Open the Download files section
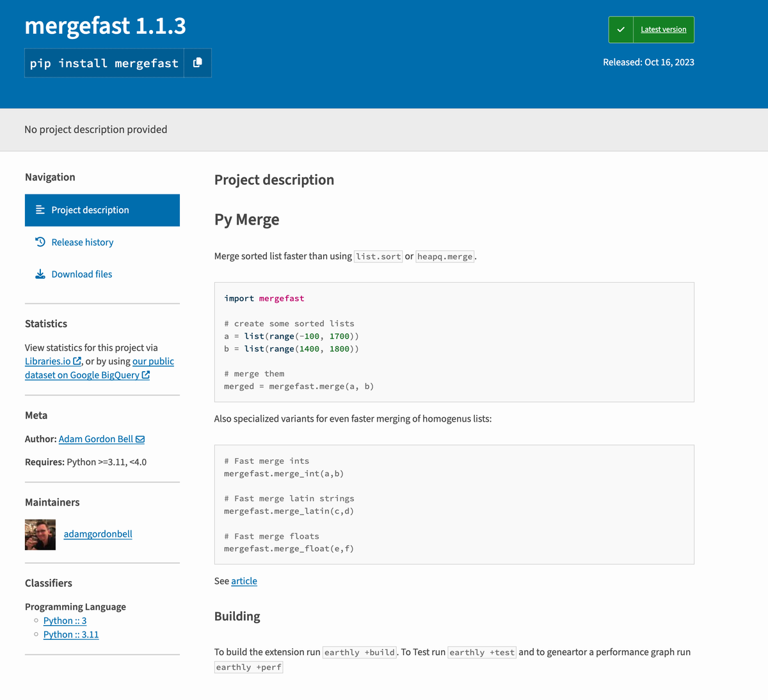The width and height of the screenshot is (768, 700). [x=83, y=274]
